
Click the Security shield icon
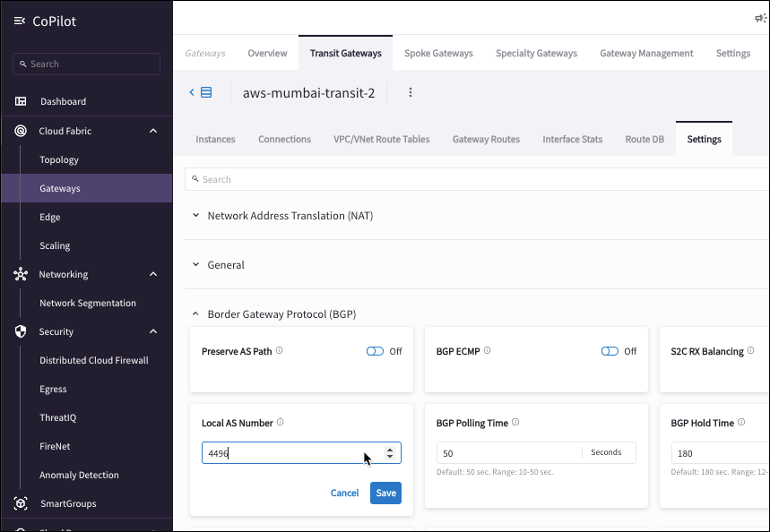pos(21,331)
